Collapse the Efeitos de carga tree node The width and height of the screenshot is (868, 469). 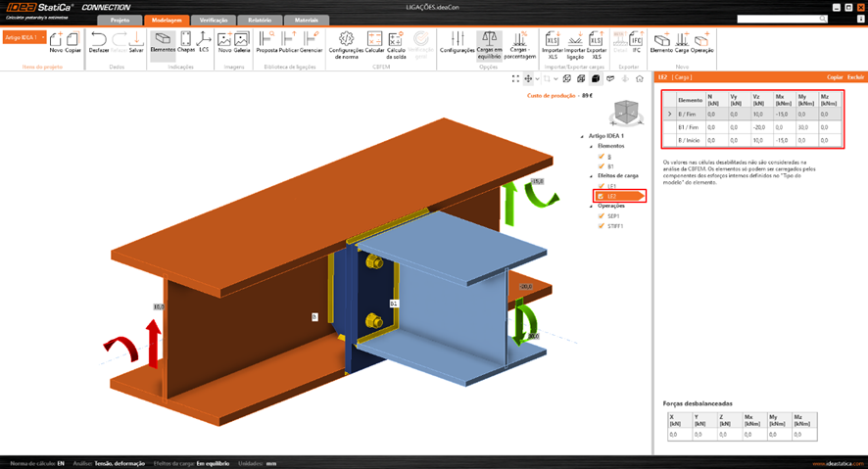(x=592, y=176)
